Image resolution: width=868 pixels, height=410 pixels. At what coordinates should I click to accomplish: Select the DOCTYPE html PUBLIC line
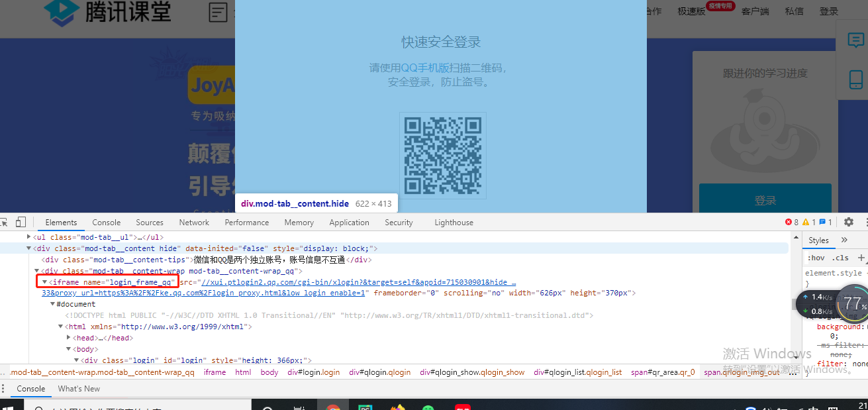(x=329, y=315)
